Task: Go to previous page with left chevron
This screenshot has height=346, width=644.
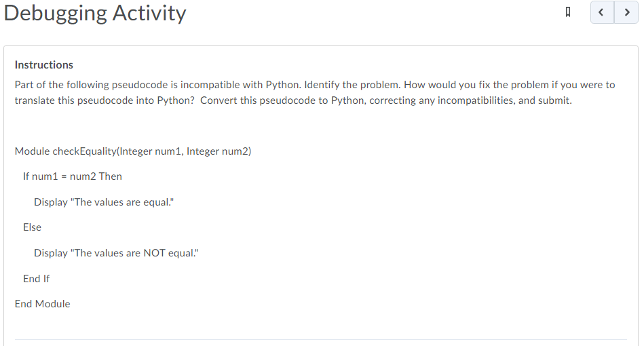Action: [602, 12]
